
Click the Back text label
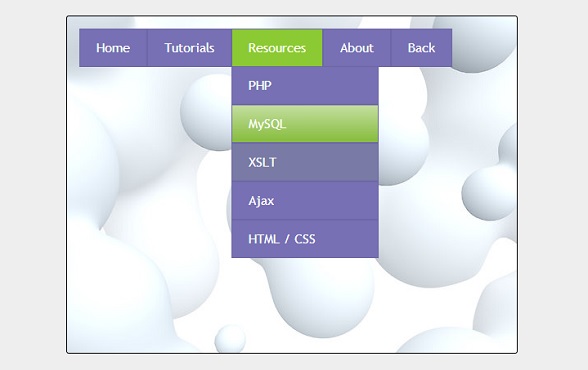[421, 48]
